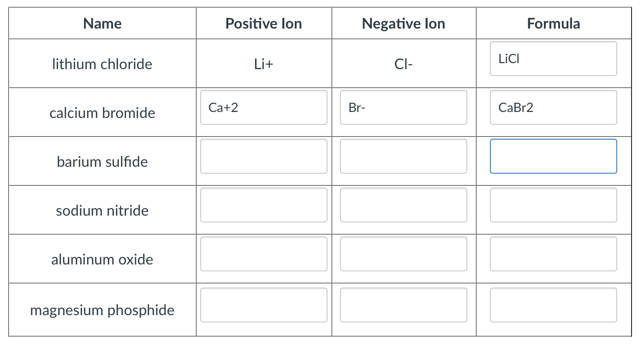Screen dimensions: 644x352
Task: Click the Name column header
Action: pos(102,23)
